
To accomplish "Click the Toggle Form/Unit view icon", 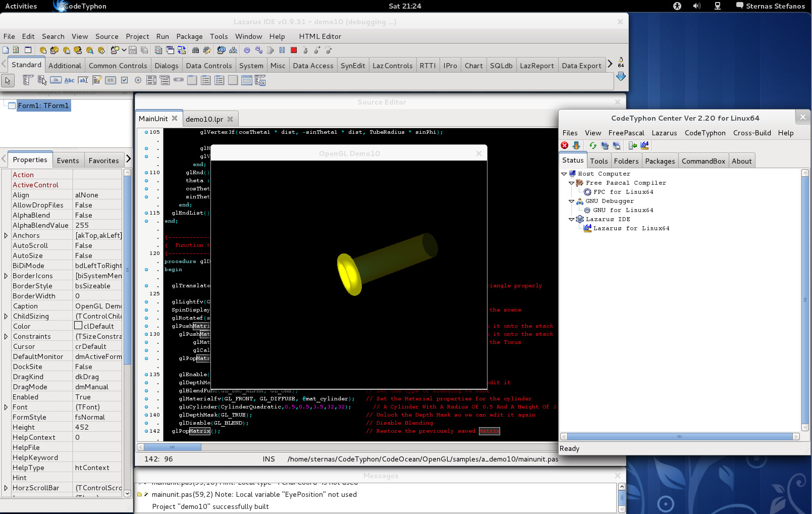I will 181,50.
